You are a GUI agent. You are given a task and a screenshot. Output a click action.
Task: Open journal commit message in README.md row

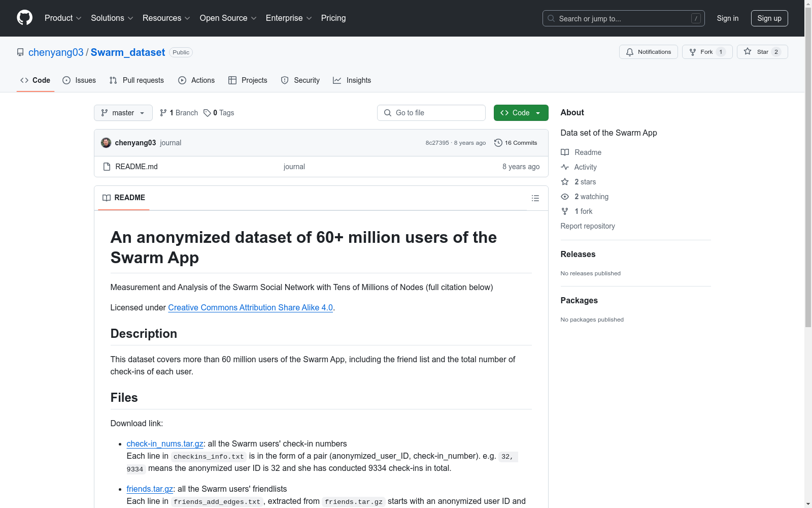pos(294,167)
